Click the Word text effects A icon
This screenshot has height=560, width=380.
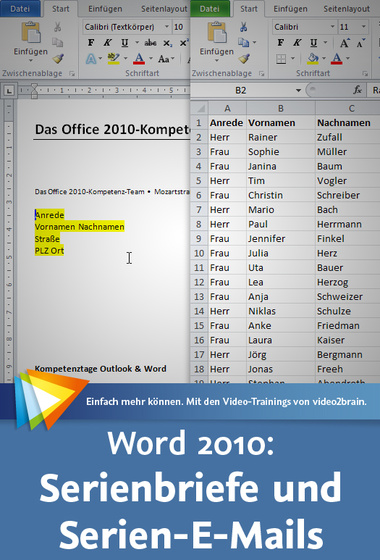pyautogui.click(x=91, y=59)
